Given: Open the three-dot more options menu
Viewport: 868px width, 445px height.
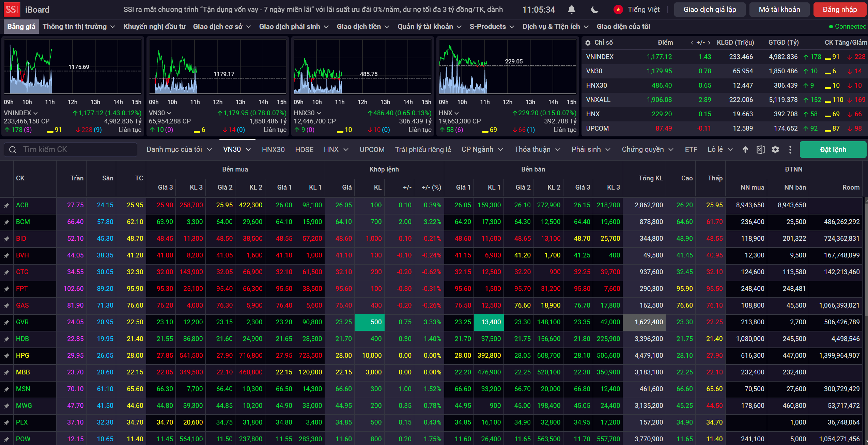Looking at the screenshot, I should [x=790, y=149].
